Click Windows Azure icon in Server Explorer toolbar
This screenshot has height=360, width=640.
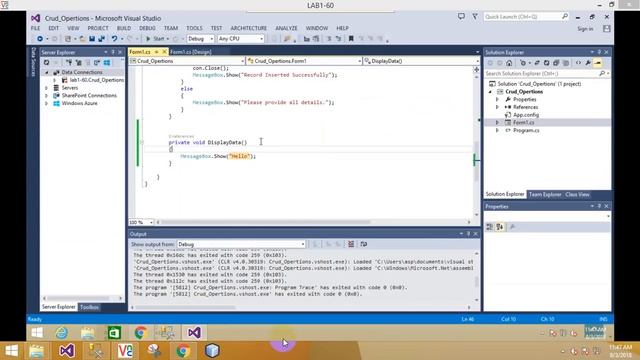[x=107, y=63]
